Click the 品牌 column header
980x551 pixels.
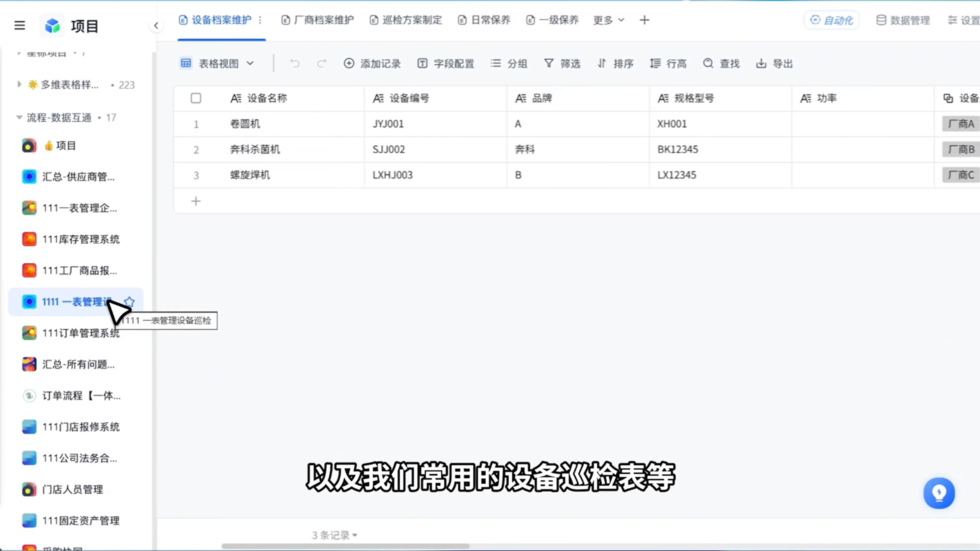coord(578,98)
